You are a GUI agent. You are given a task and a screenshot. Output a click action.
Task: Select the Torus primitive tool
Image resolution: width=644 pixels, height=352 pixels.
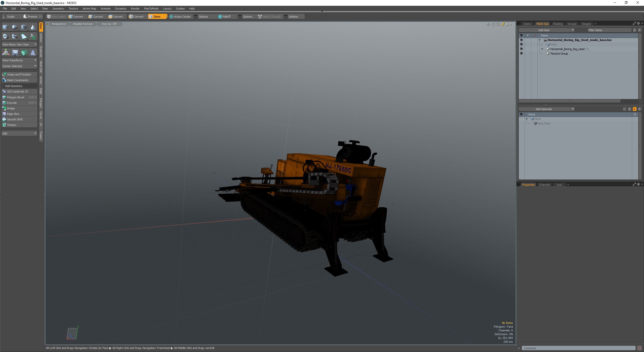click(5, 36)
